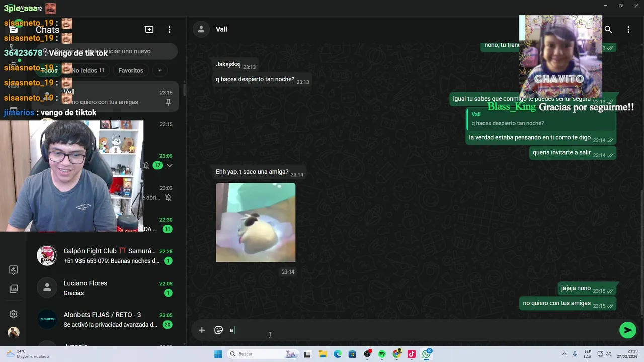Click the green 20 unread badge on Alonbets
The image size is (644, 362).
[x=167, y=325]
